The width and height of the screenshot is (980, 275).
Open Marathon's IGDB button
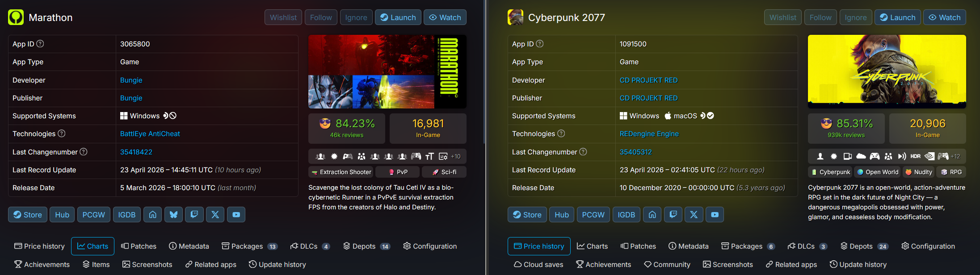point(127,215)
